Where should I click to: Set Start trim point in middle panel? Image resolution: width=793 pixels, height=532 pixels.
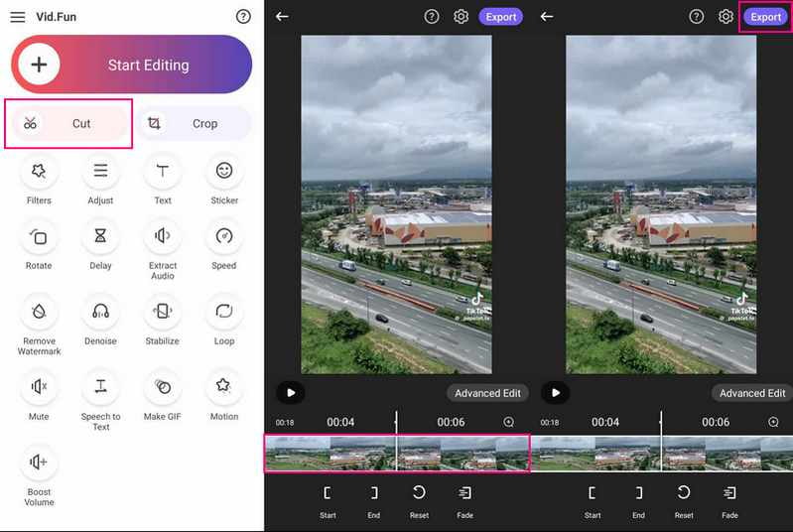click(328, 493)
